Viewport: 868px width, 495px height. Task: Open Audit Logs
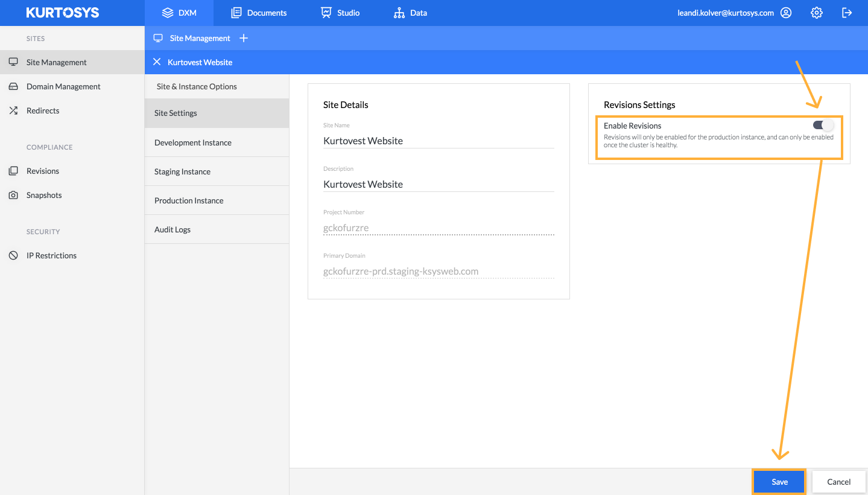tap(217, 229)
